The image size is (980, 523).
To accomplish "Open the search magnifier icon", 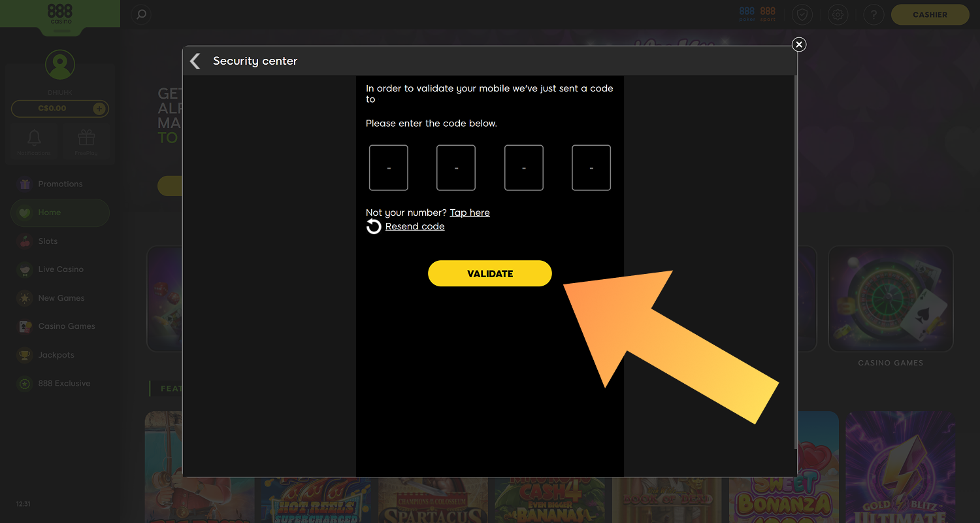I will [x=141, y=14].
